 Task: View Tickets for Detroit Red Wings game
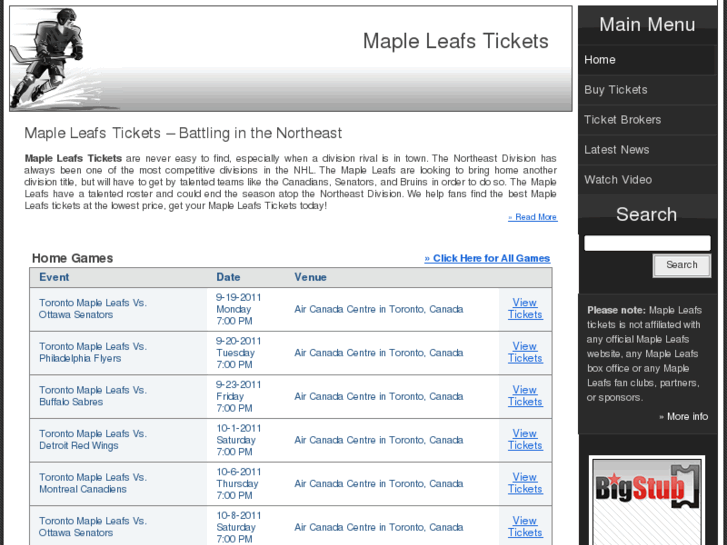[x=525, y=439]
